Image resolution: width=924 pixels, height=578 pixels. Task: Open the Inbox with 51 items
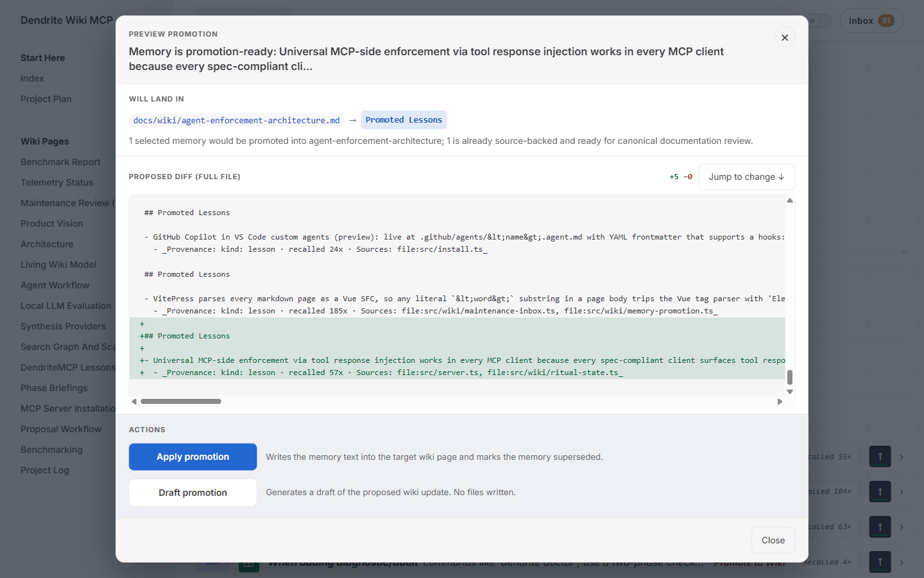click(x=871, y=21)
